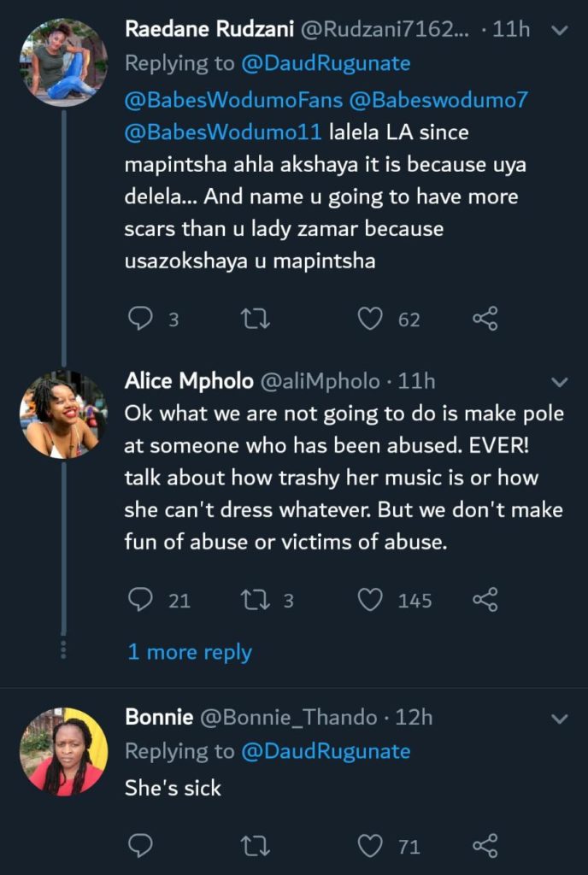
Task: View Alice Mpholo's profile avatar
Action: (64, 414)
